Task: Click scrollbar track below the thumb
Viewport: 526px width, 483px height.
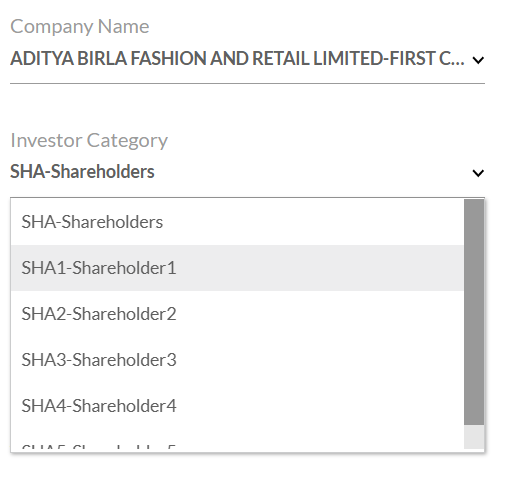Action: pos(474,437)
